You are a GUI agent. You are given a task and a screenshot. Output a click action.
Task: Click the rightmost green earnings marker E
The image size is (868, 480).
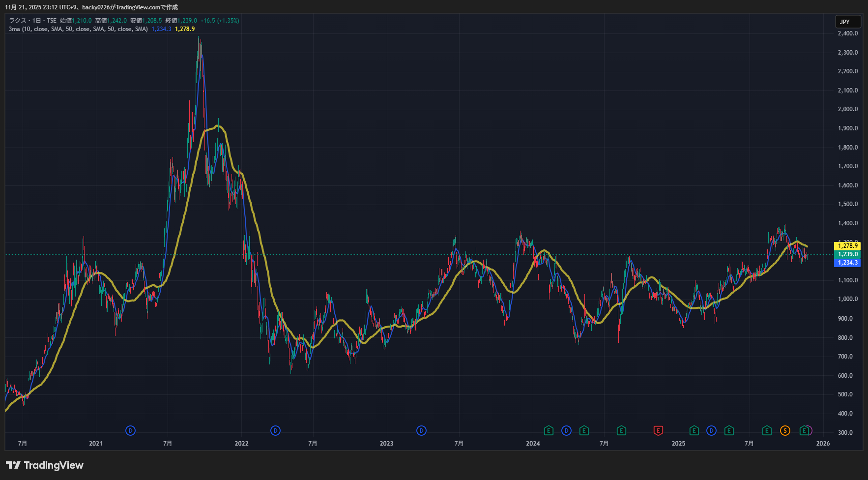(x=804, y=431)
